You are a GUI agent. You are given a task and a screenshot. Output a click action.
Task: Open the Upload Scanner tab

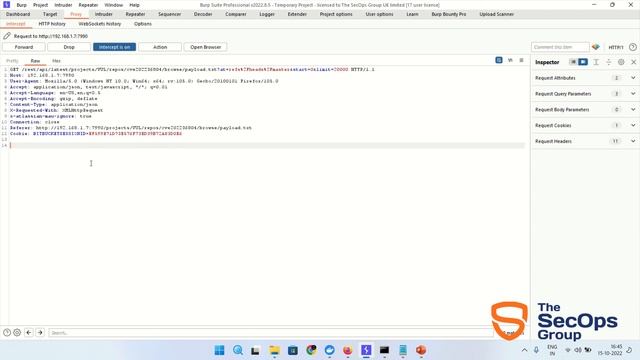tap(496, 14)
